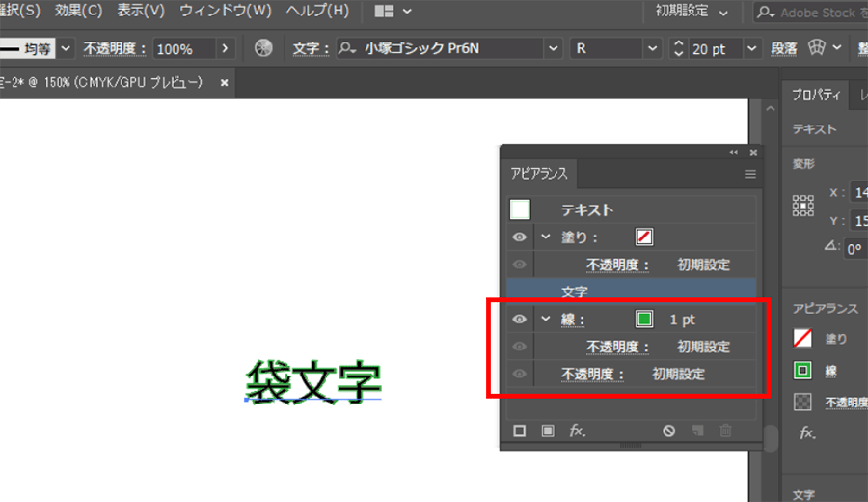This screenshot has width=868, height=502.
Task: Click the delete selected item trash icon
Action: tap(725, 431)
